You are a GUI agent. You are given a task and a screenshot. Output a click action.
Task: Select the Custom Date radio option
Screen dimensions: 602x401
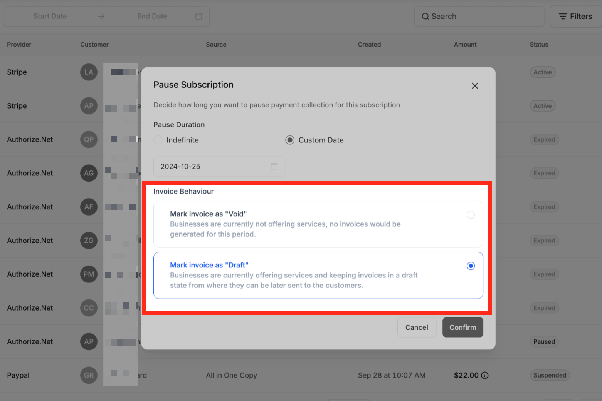[290, 140]
